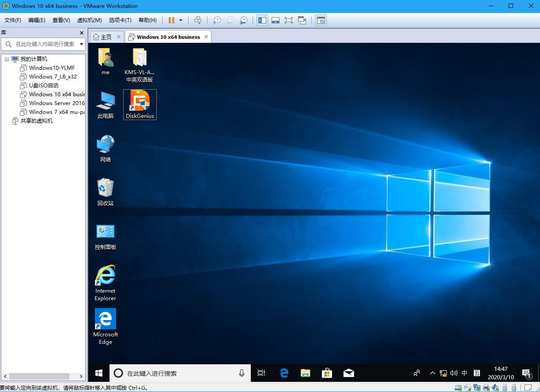Enter full screen mode
The width and height of the screenshot is (540, 392).
click(288, 20)
